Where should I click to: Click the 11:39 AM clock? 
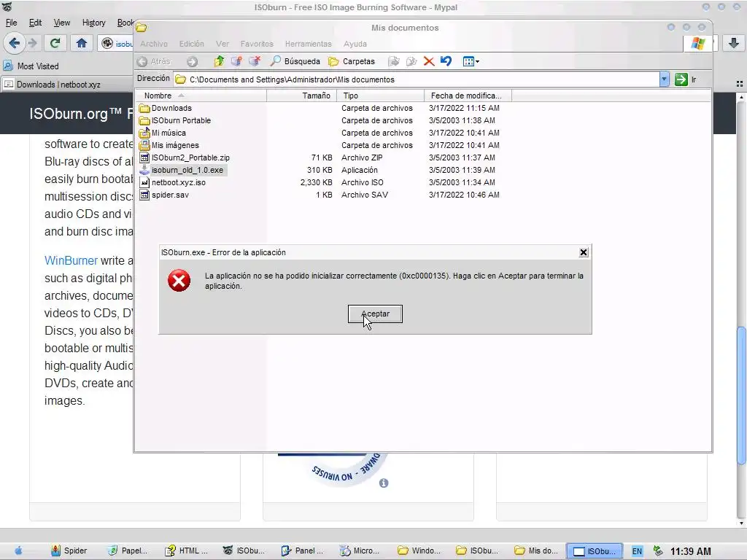690,551
